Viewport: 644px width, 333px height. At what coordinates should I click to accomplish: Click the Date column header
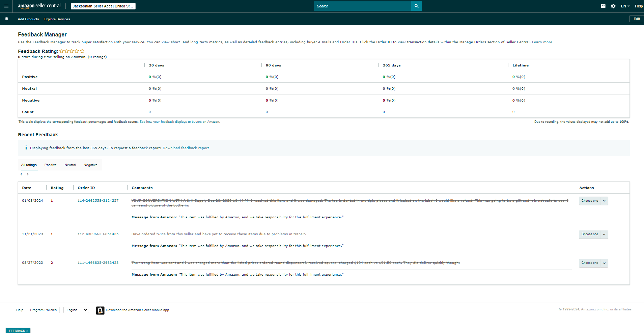27,188
